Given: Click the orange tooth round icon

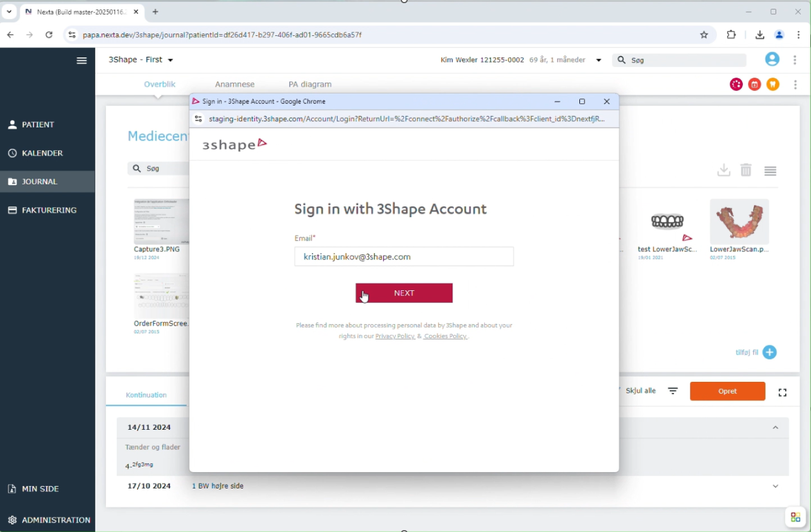Looking at the screenshot, I should [773, 85].
